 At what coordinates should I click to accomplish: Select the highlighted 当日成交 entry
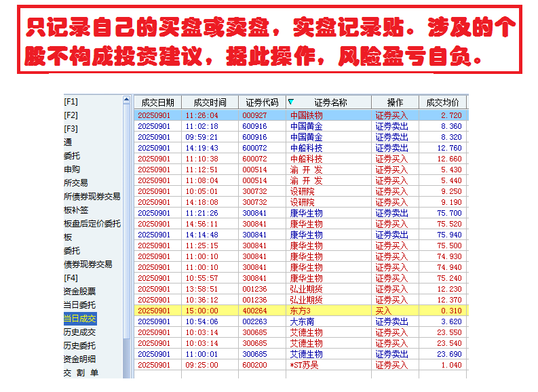coord(80,319)
